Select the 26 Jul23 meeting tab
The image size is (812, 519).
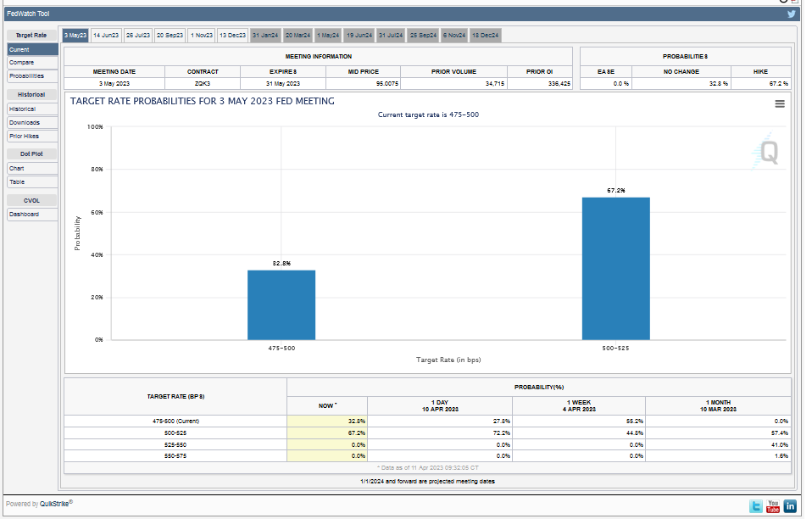pyautogui.click(x=138, y=36)
